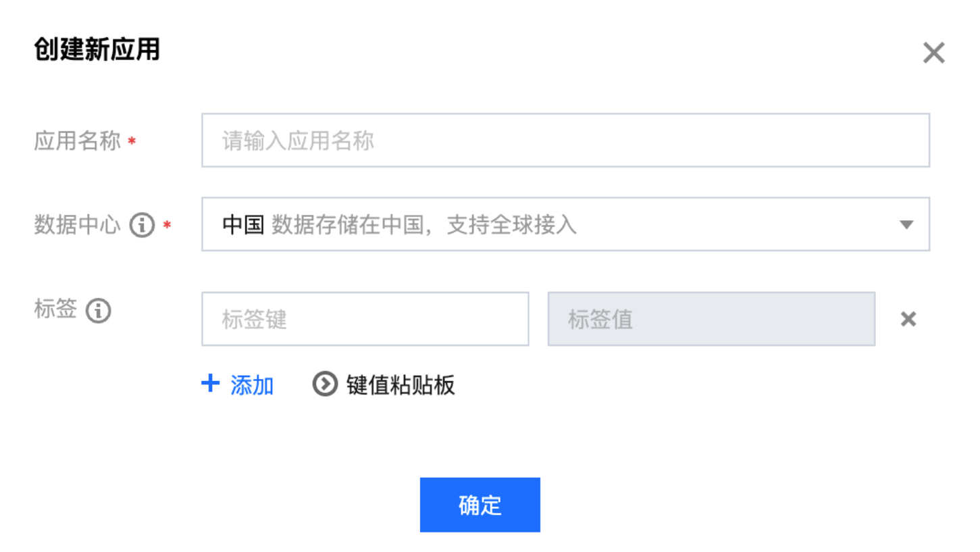Remove the tag row with × icon
The height and width of the screenshot is (552, 980).
click(908, 320)
